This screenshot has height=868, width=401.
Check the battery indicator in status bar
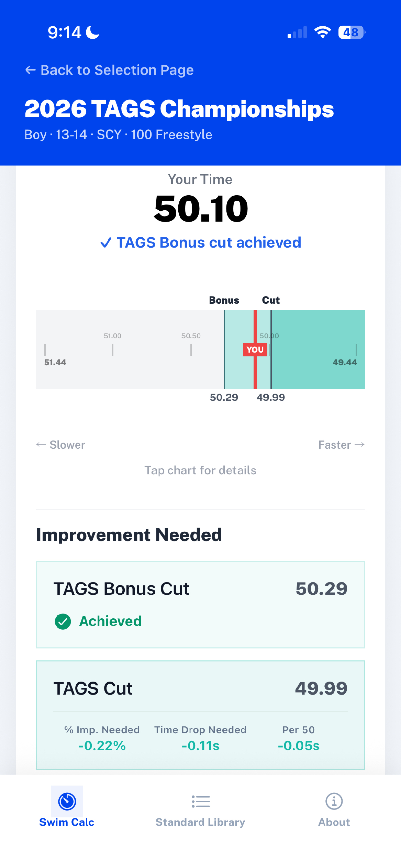pyautogui.click(x=352, y=32)
